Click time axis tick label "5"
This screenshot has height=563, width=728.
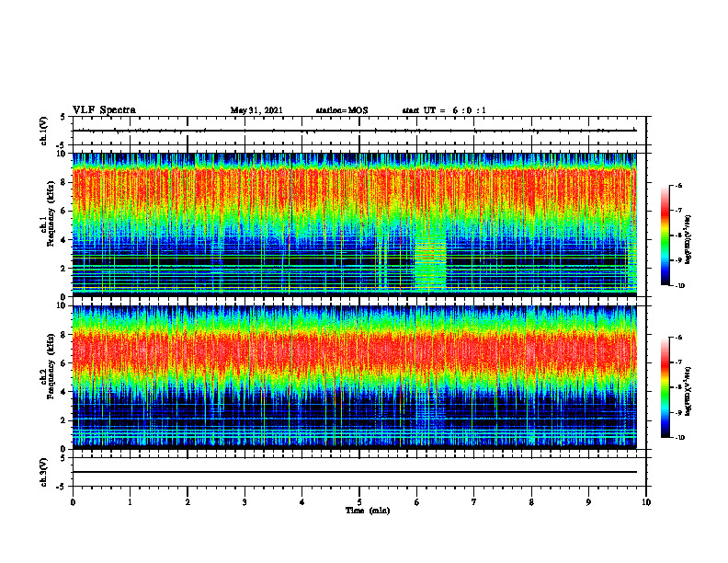click(x=359, y=502)
